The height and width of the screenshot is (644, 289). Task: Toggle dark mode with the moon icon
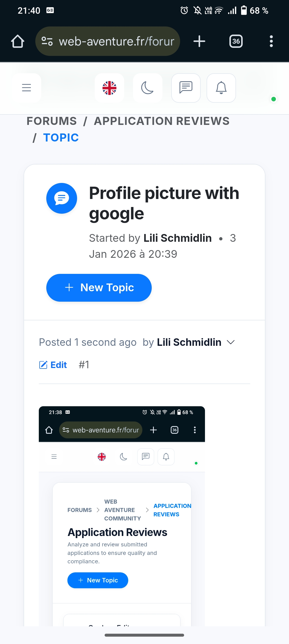[147, 88]
